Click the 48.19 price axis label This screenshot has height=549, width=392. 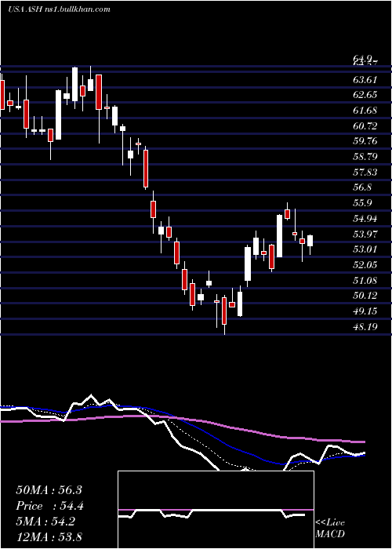[x=365, y=327]
